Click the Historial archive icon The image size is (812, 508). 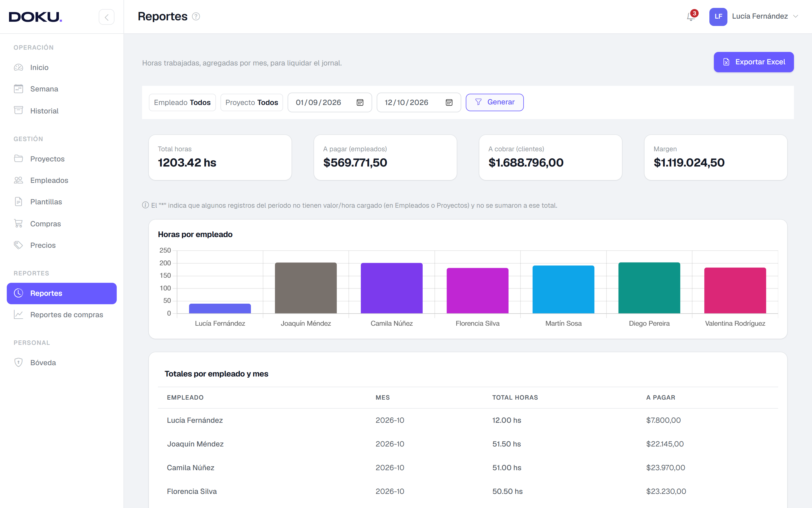point(18,111)
